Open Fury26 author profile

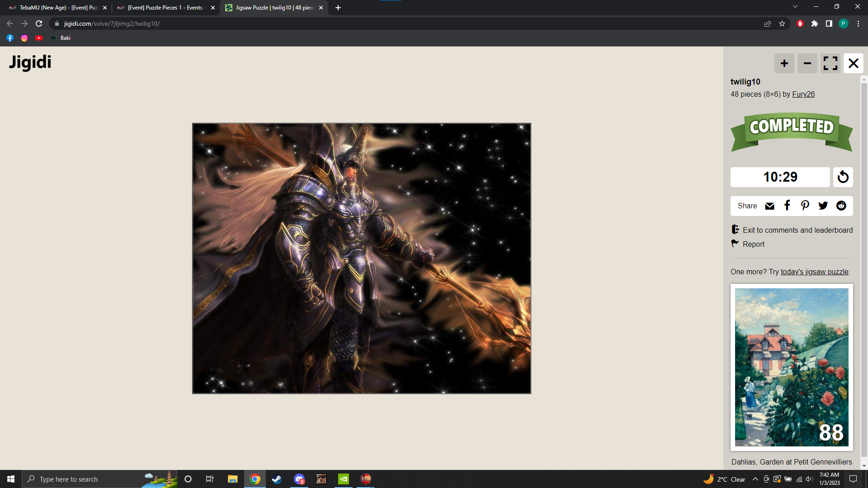click(803, 94)
